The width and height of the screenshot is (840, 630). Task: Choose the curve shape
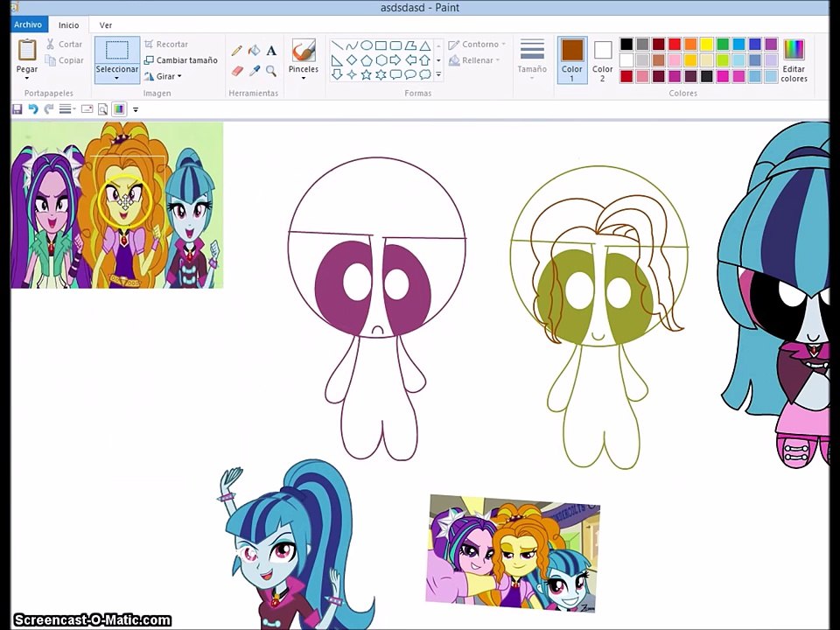click(352, 45)
